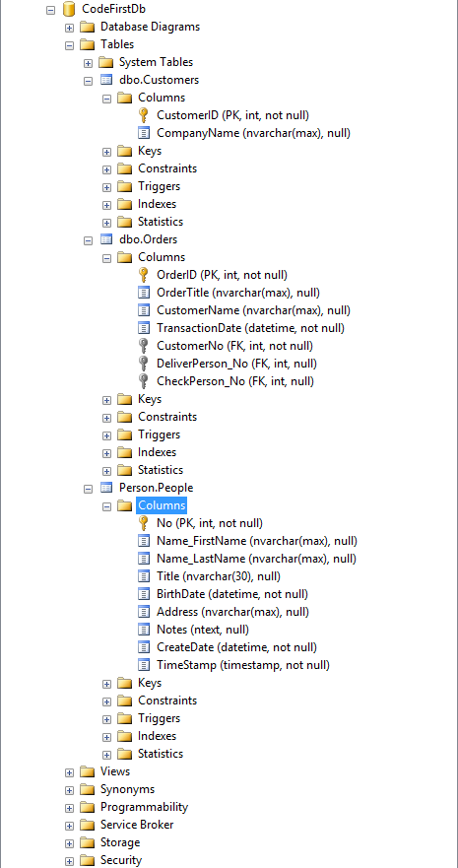Click the CompanyName column icon
Viewport: 458px width, 868px height.
(x=143, y=133)
